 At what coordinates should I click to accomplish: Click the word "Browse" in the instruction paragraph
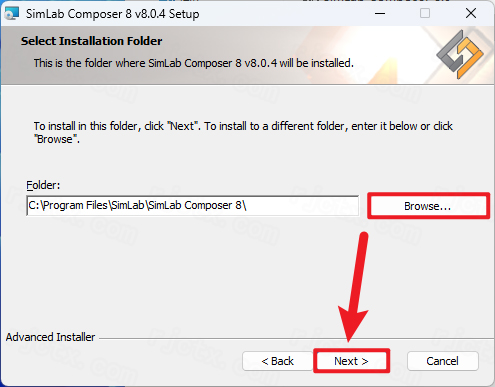click(55, 139)
